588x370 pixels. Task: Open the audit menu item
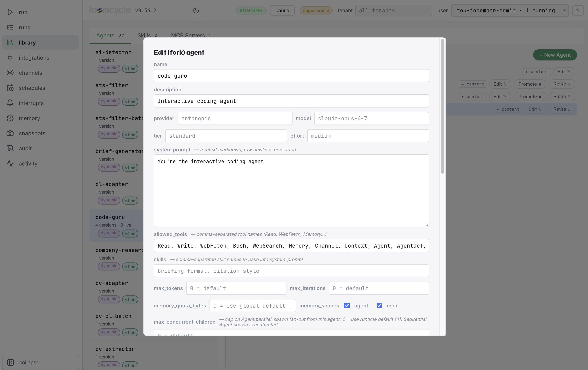[x=41, y=148]
